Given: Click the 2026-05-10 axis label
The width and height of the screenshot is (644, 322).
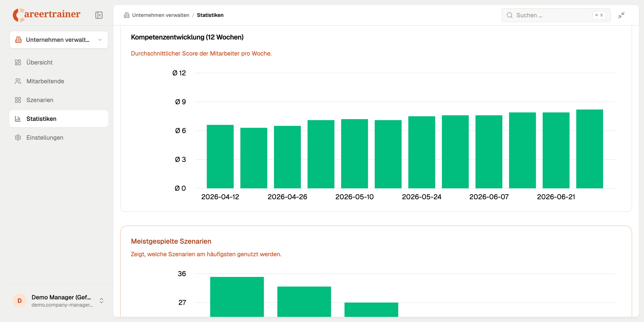Looking at the screenshot, I should pos(354,197).
